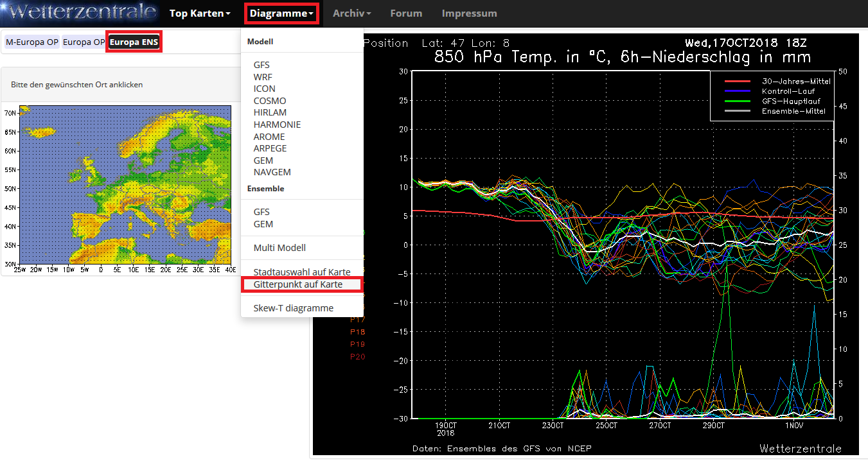Select the Europa ENS tab
Screen dimensions: 868x468
click(134, 42)
